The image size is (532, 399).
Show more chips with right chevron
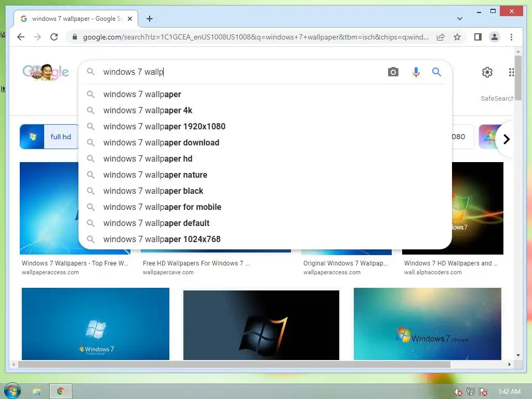[507, 139]
